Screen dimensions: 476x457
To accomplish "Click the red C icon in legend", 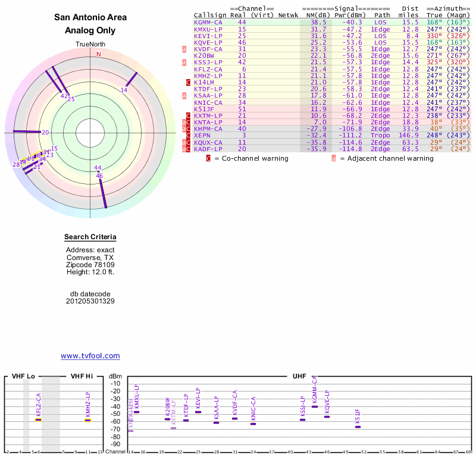I will [208, 159].
